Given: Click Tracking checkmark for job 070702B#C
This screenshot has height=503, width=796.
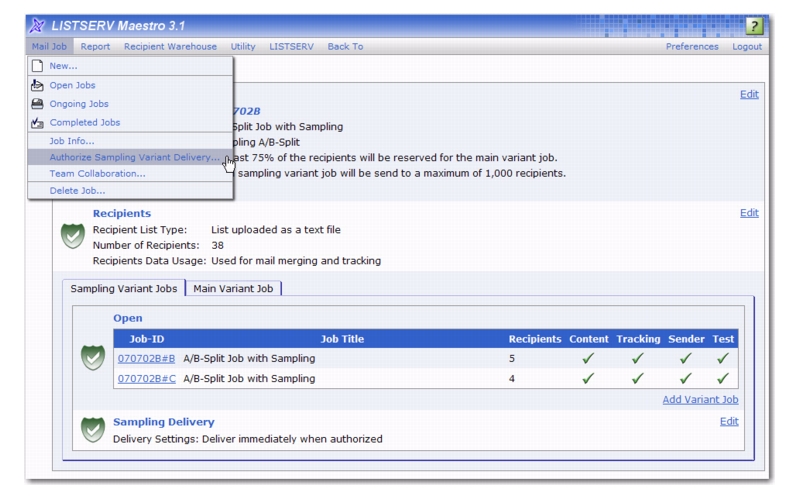Looking at the screenshot, I should pos(638,379).
